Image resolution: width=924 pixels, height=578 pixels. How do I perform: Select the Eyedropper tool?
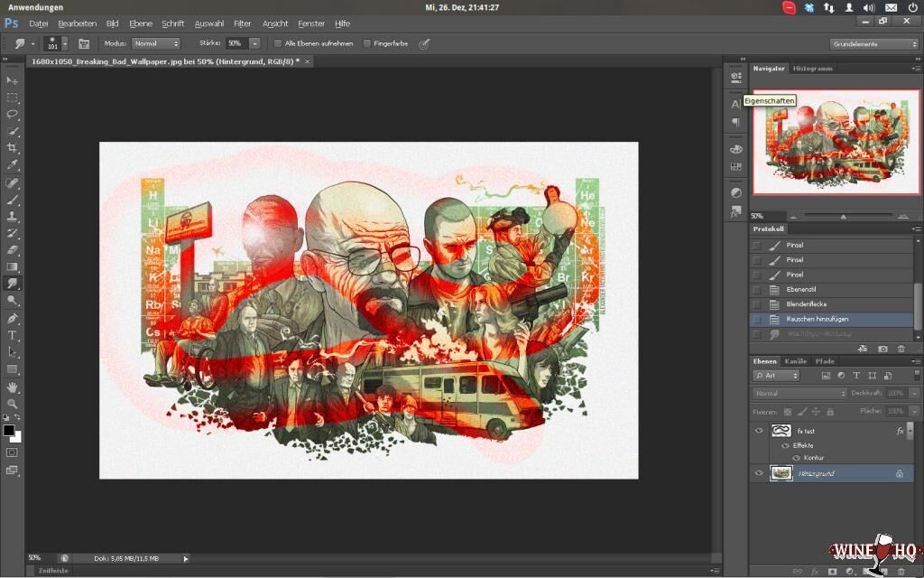13,165
